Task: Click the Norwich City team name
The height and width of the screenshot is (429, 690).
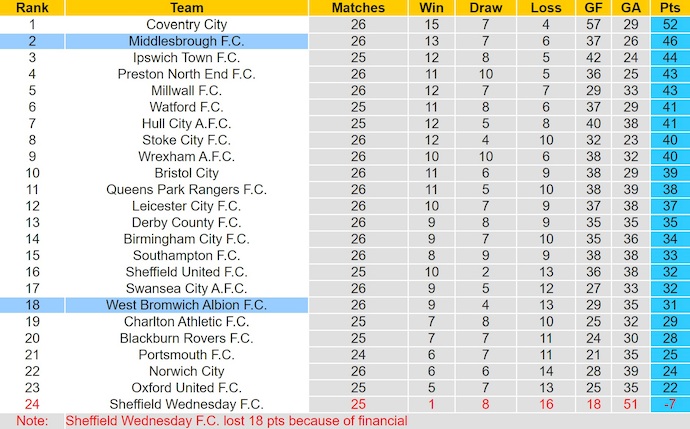Action: [186, 370]
